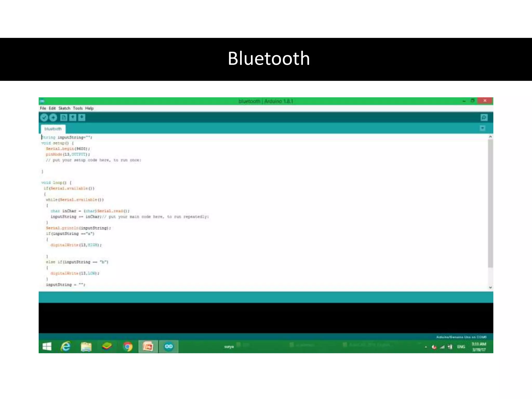
Task: Open the Serial Monitor magnifier icon
Action: pos(484,118)
